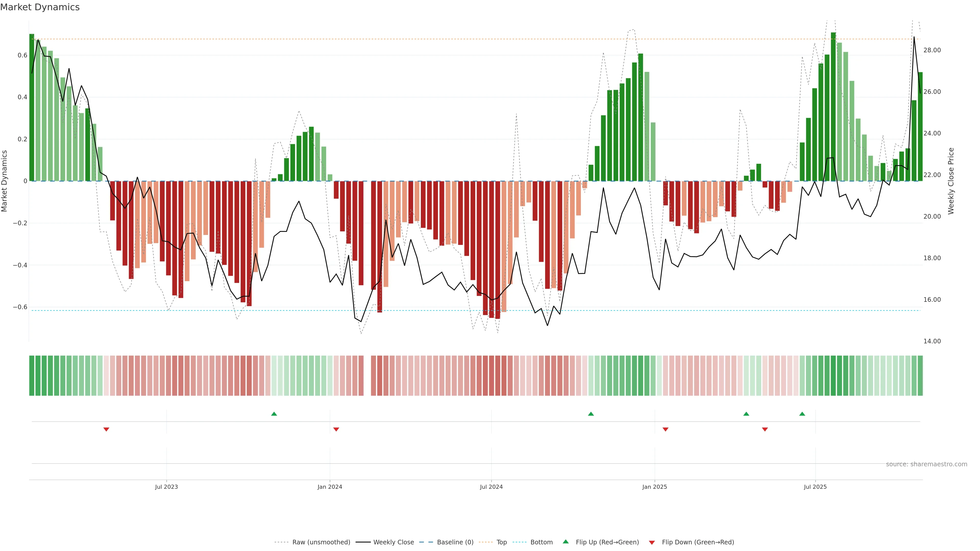
Task: Click the Flip Down marker at Jan 2024
Action: pyautogui.click(x=336, y=429)
